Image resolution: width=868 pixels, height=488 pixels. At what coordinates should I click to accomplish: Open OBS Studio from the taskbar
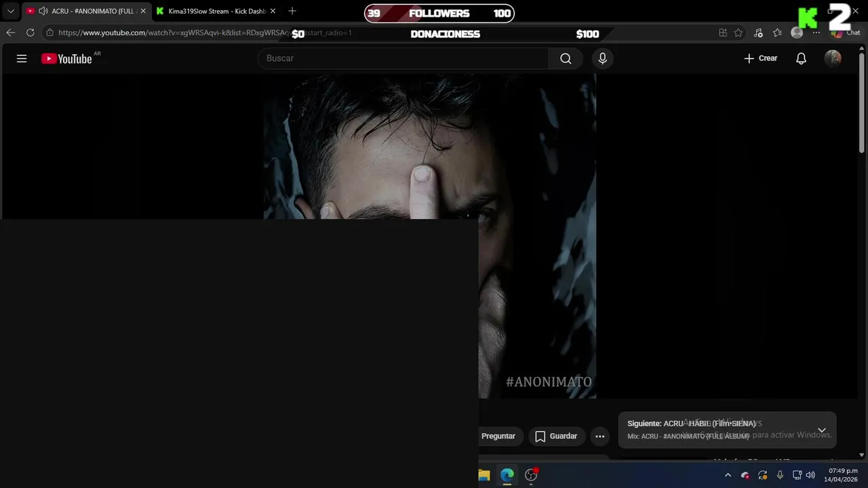click(531, 475)
